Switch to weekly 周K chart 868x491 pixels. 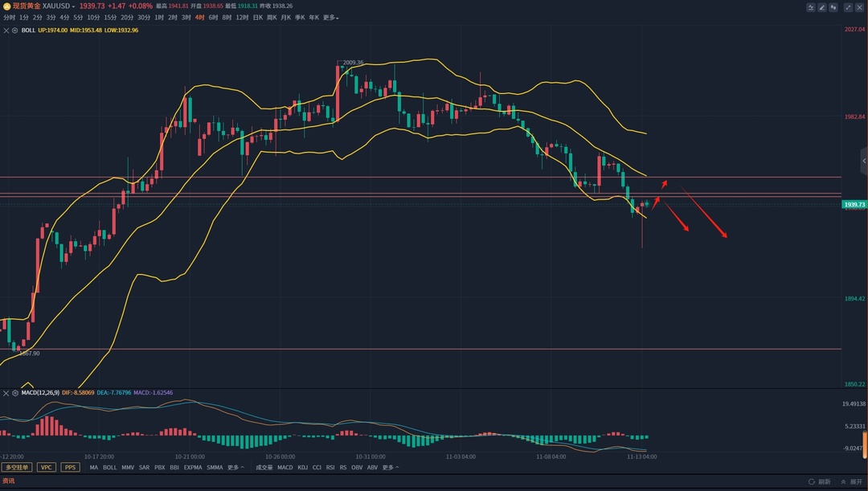coord(272,18)
